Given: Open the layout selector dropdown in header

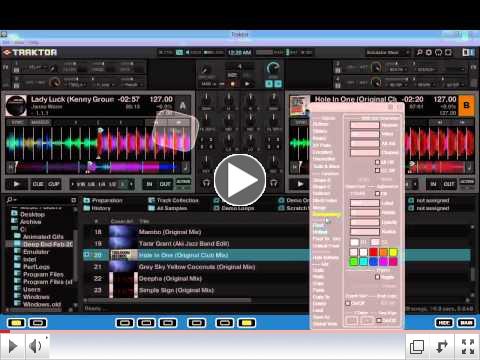Looking at the screenshot, I should pyautogui.click(x=387, y=52).
